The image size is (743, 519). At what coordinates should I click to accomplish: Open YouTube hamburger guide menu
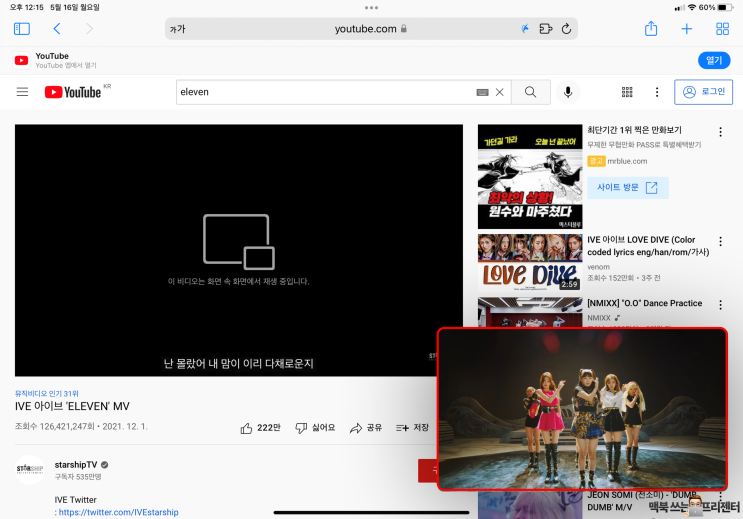coord(22,92)
